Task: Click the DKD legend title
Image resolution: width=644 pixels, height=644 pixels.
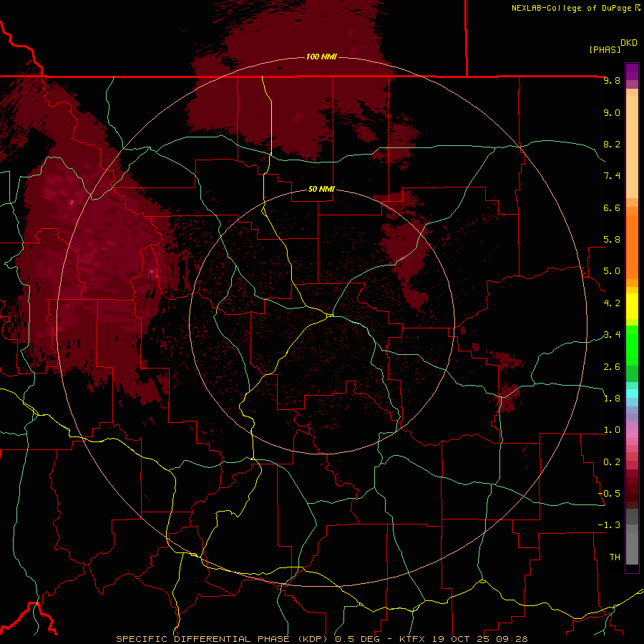Action: coord(628,43)
